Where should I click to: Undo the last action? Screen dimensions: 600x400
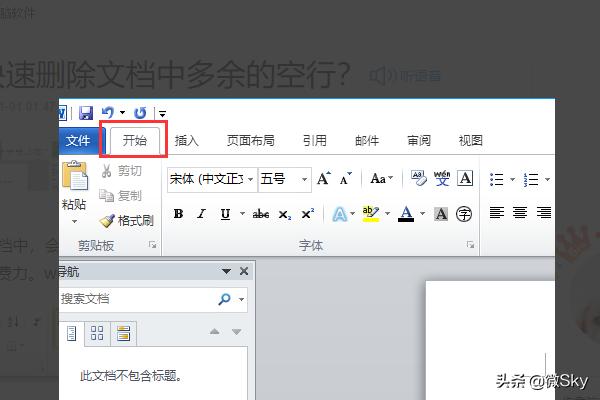coord(108,113)
